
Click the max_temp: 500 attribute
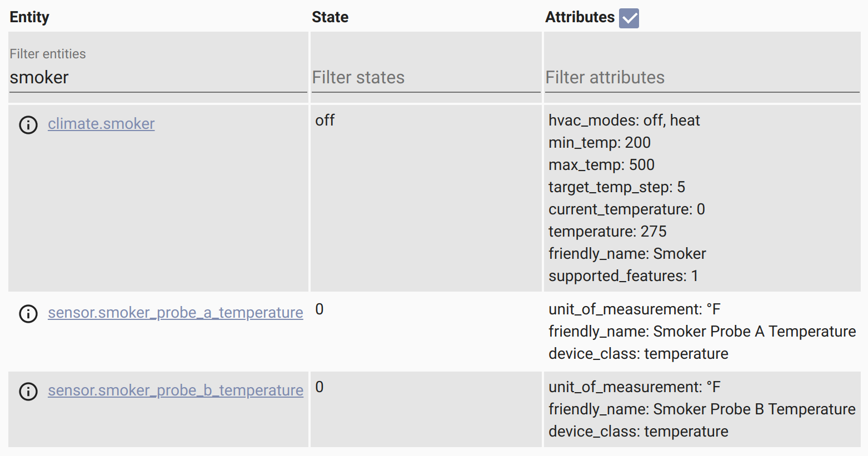[601, 165]
